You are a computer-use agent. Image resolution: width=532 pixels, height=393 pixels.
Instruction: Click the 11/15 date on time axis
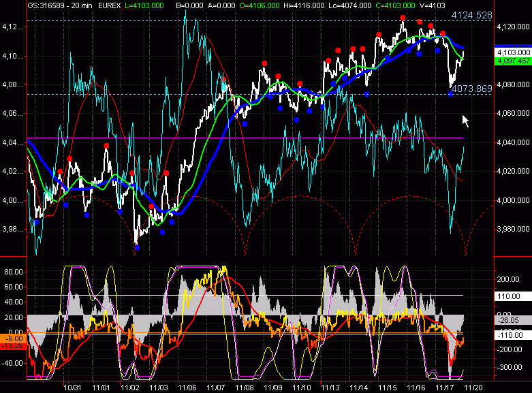[388, 388]
